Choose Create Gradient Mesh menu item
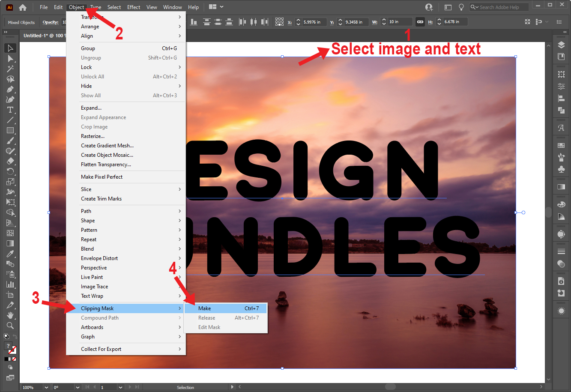This screenshot has width=571, height=392. 126,146
